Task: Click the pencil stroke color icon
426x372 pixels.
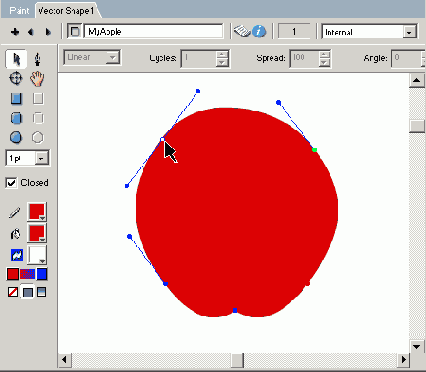Action: click(15, 212)
